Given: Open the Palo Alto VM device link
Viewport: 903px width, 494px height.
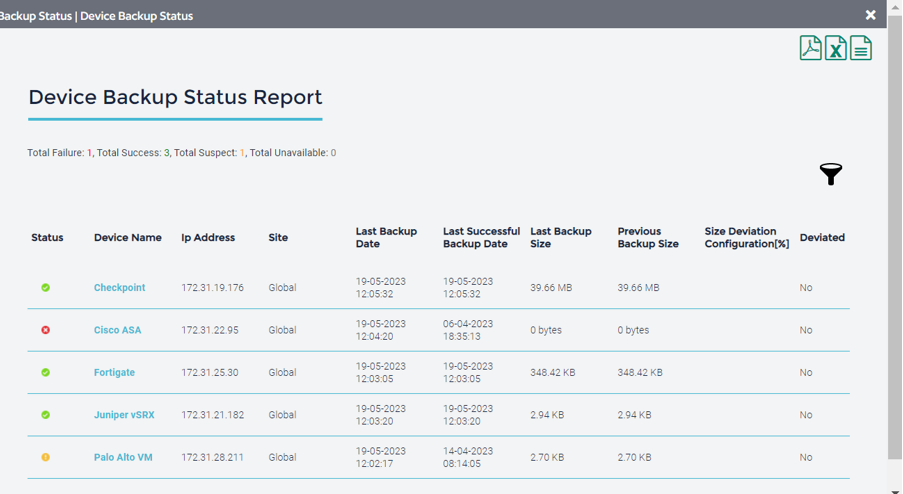Looking at the screenshot, I should click(x=123, y=458).
